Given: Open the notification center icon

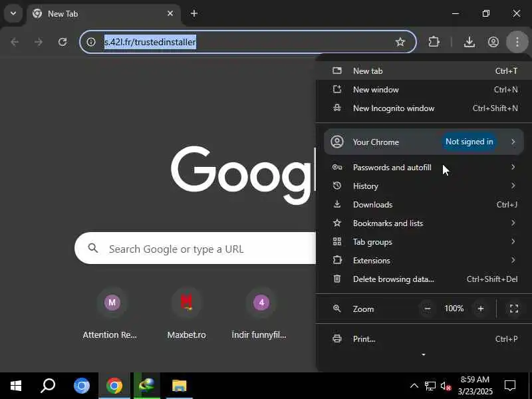Looking at the screenshot, I should tap(509, 386).
